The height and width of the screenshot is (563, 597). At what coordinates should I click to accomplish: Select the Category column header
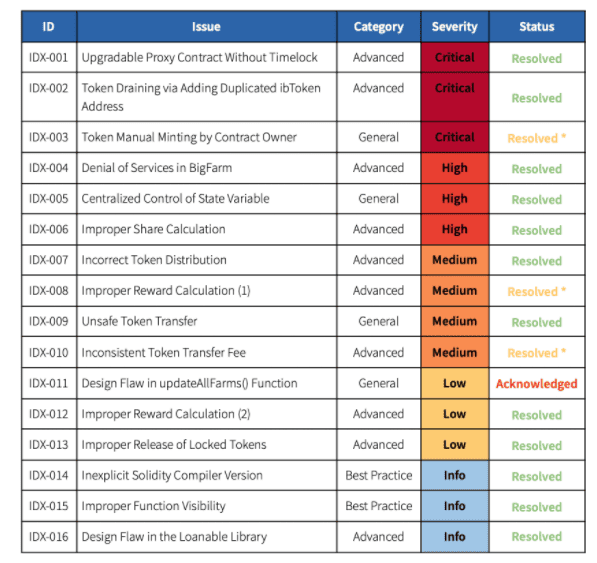point(378,27)
